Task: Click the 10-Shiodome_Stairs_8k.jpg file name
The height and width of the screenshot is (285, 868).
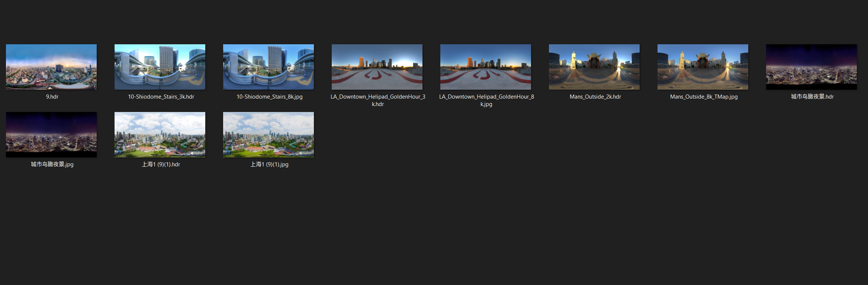Action: point(270,97)
